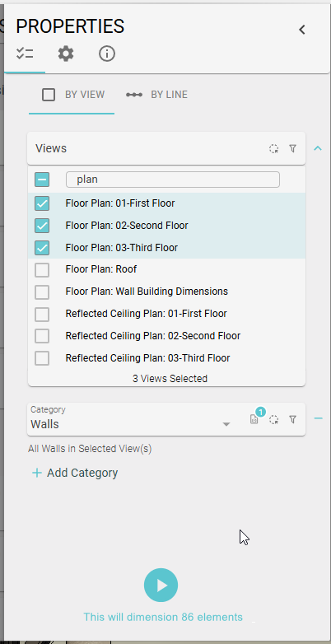Click the Walls dashed-circle selection icon
This screenshot has height=644, width=331.
pyautogui.click(x=274, y=419)
